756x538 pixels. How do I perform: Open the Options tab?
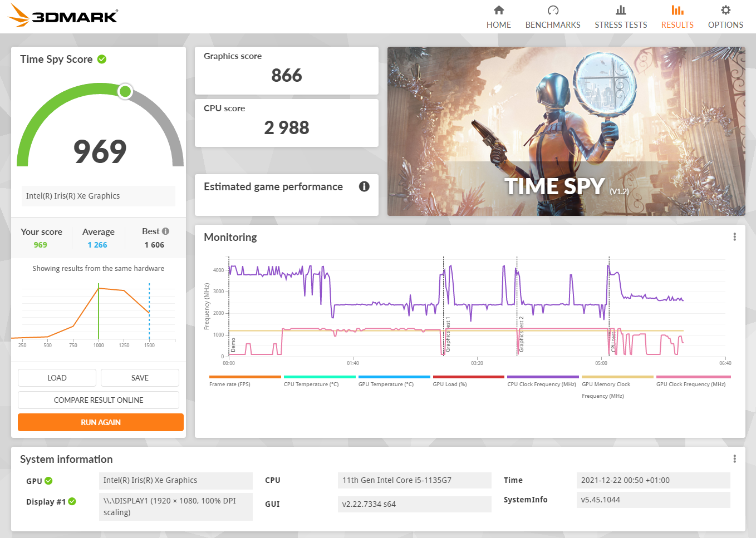click(725, 17)
